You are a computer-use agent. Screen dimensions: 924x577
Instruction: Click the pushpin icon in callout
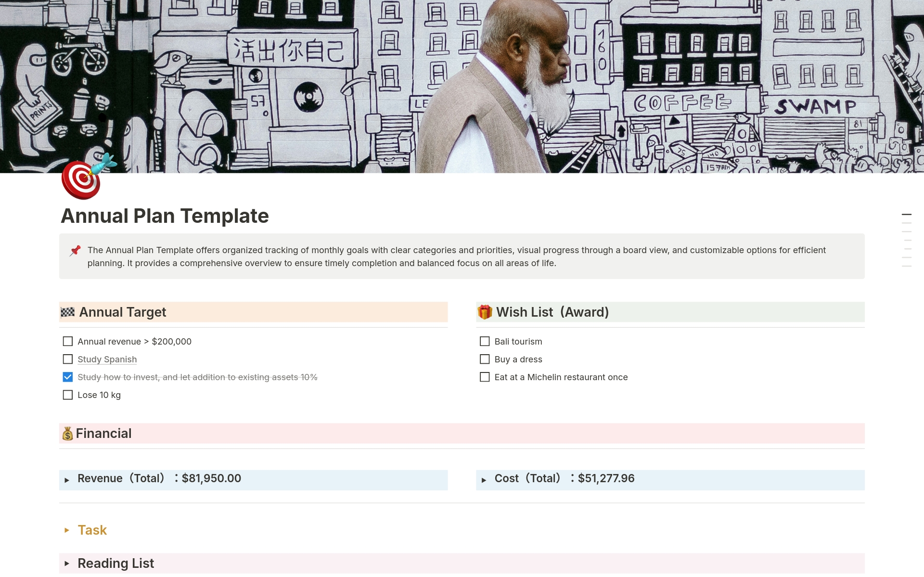pyautogui.click(x=75, y=251)
